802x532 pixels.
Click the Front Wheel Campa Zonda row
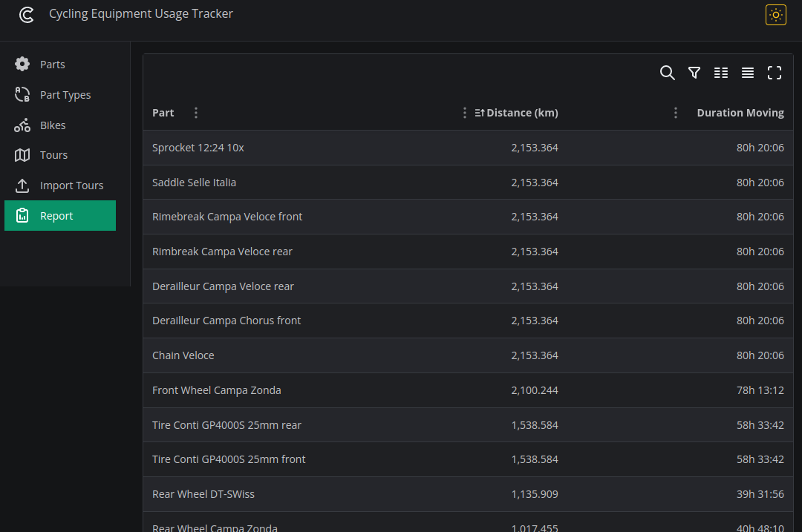pyautogui.click(x=468, y=390)
